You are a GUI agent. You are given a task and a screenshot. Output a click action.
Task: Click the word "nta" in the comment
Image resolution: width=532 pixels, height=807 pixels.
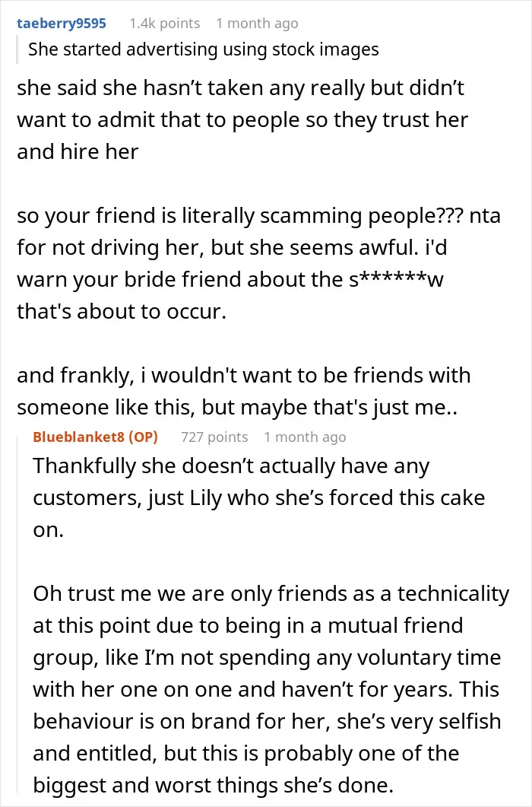click(485, 216)
